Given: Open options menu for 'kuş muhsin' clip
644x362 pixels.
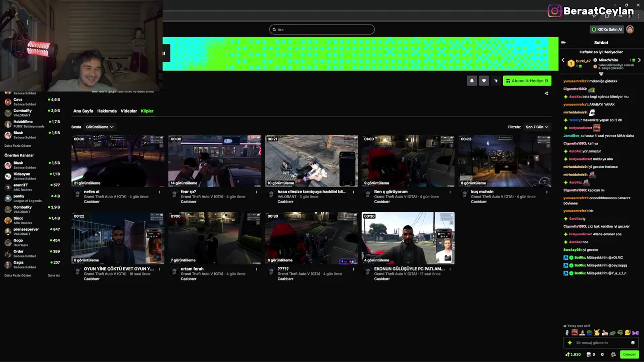Looking at the screenshot, I should click(x=547, y=192).
